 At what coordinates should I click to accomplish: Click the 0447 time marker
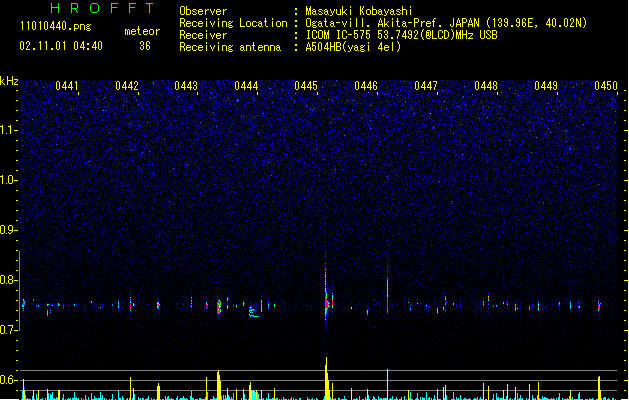click(x=426, y=86)
